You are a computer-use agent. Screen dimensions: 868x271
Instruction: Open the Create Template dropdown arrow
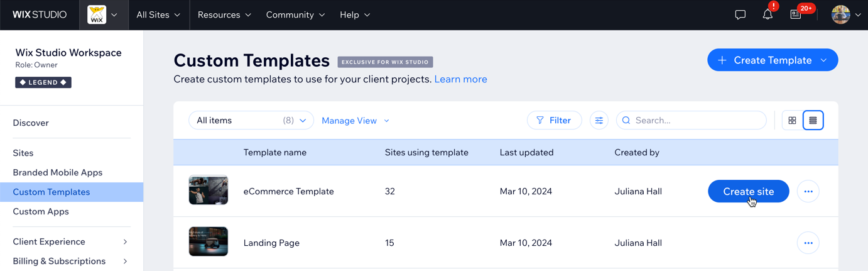coord(824,60)
